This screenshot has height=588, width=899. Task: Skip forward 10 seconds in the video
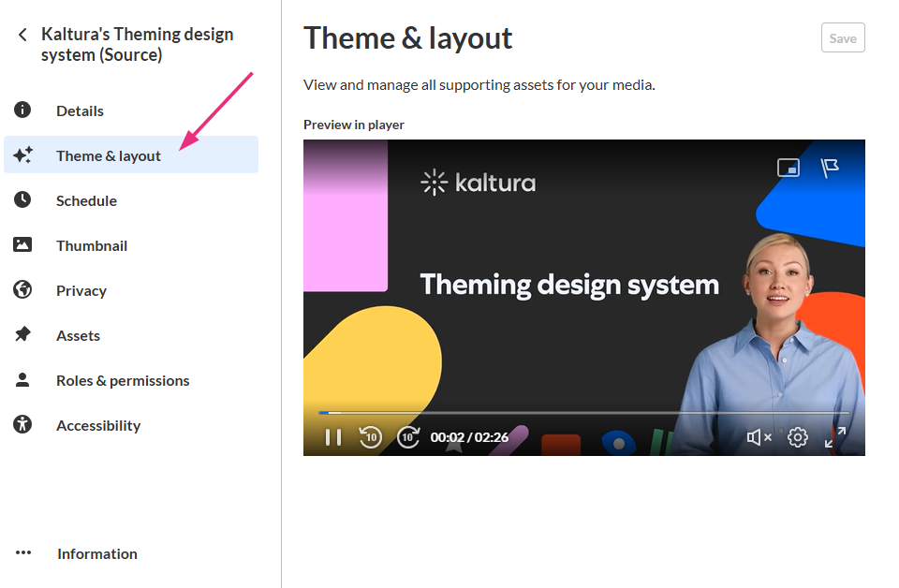click(408, 437)
